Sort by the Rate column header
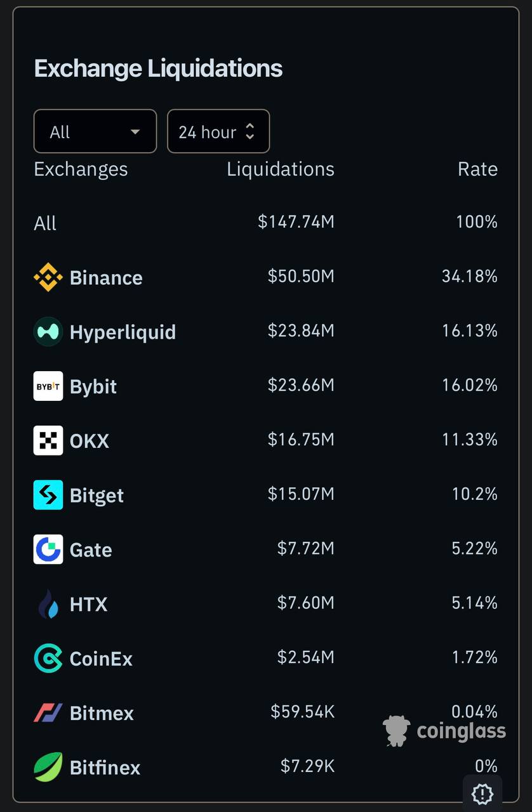532x812 pixels. click(x=477, y=169)
